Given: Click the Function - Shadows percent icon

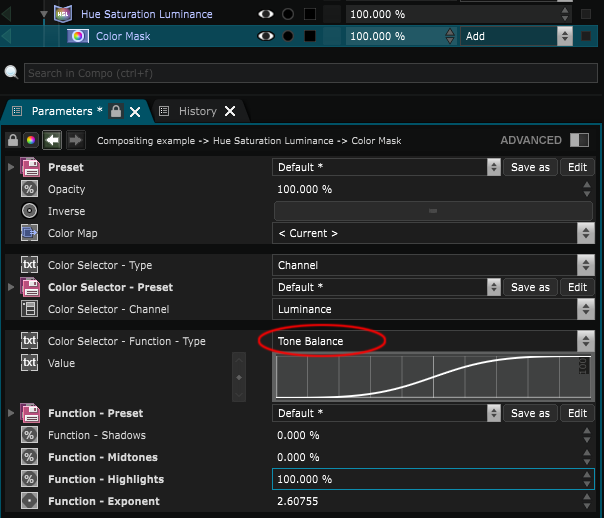Looking at the screenshot, I should click(x=29, y=435).
